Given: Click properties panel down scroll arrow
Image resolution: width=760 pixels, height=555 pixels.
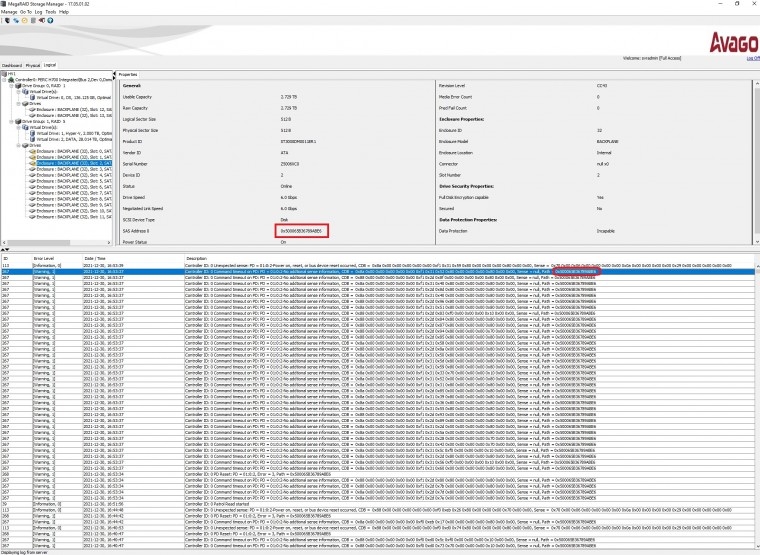Looking at the screenshot, I should [x=757, y=241].
